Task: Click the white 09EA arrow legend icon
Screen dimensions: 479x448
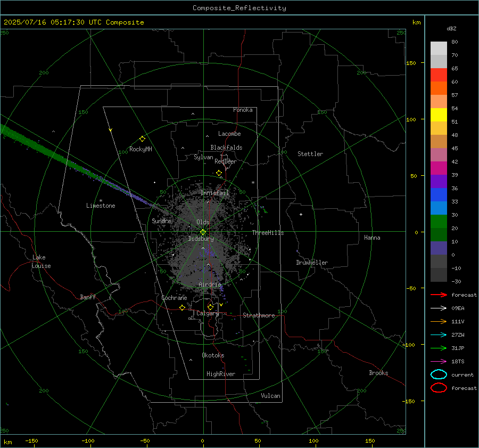Action: (439, 308)
